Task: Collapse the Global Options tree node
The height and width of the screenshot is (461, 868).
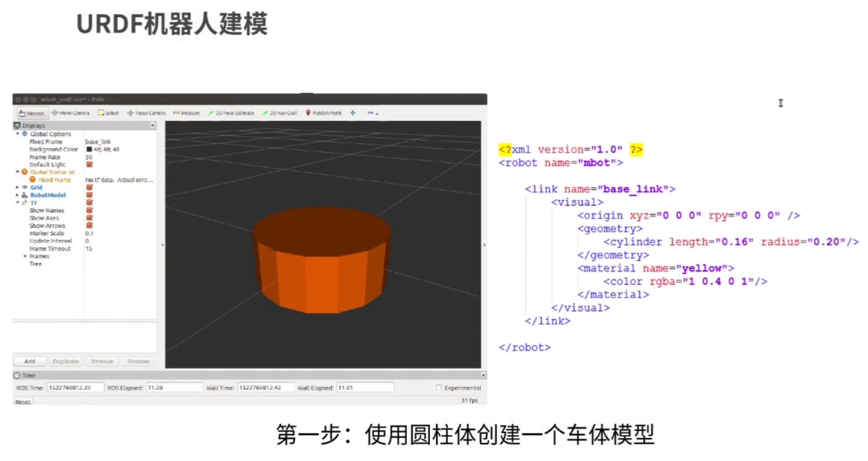Action: (x=18, y=133)
